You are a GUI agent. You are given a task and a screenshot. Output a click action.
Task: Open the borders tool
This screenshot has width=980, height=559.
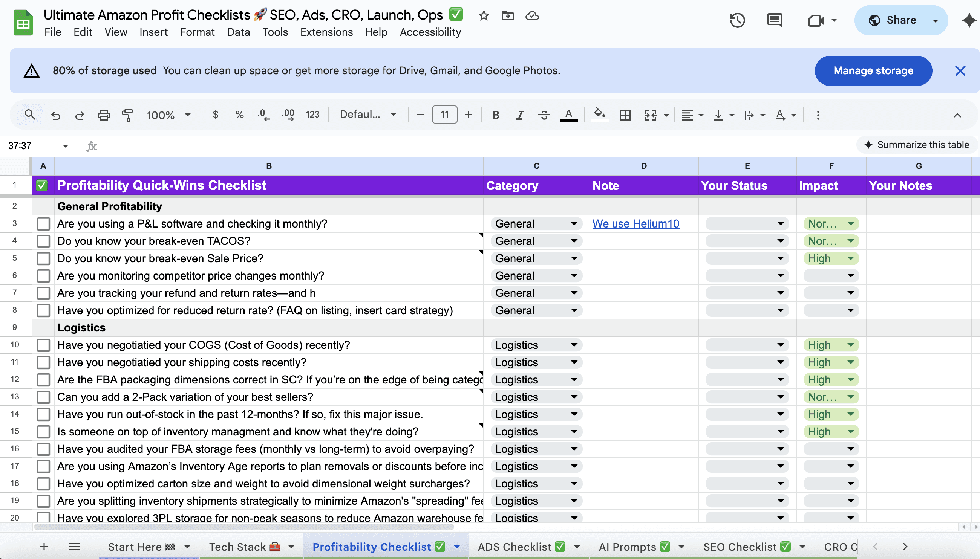[625, 115]
